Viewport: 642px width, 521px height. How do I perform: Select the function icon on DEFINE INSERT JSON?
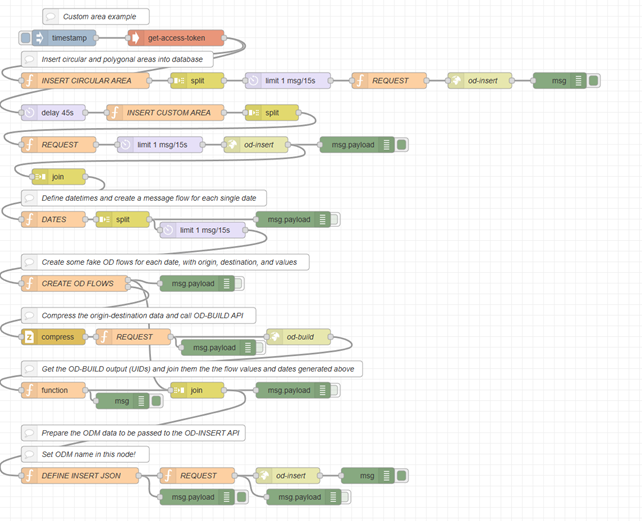coord(30,476)
